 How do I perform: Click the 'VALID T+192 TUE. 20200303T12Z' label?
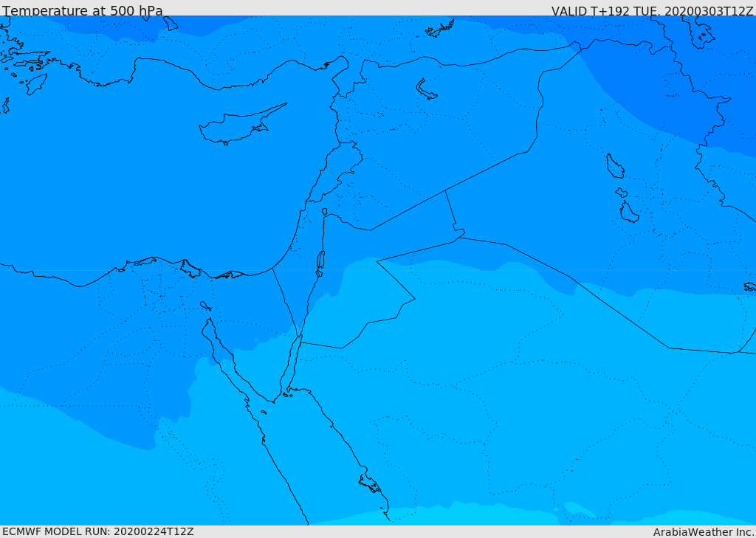pyautogui.click(x=653, y=11)
